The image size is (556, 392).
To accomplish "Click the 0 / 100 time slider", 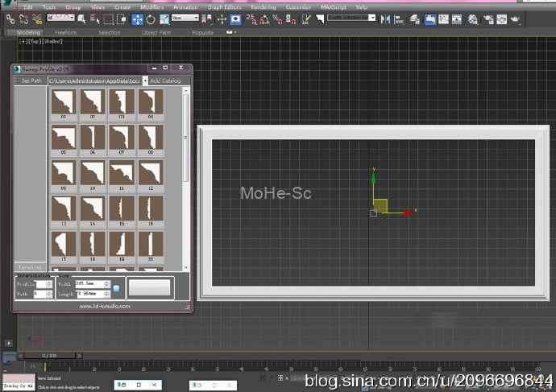I will click(x=50, y=355).
